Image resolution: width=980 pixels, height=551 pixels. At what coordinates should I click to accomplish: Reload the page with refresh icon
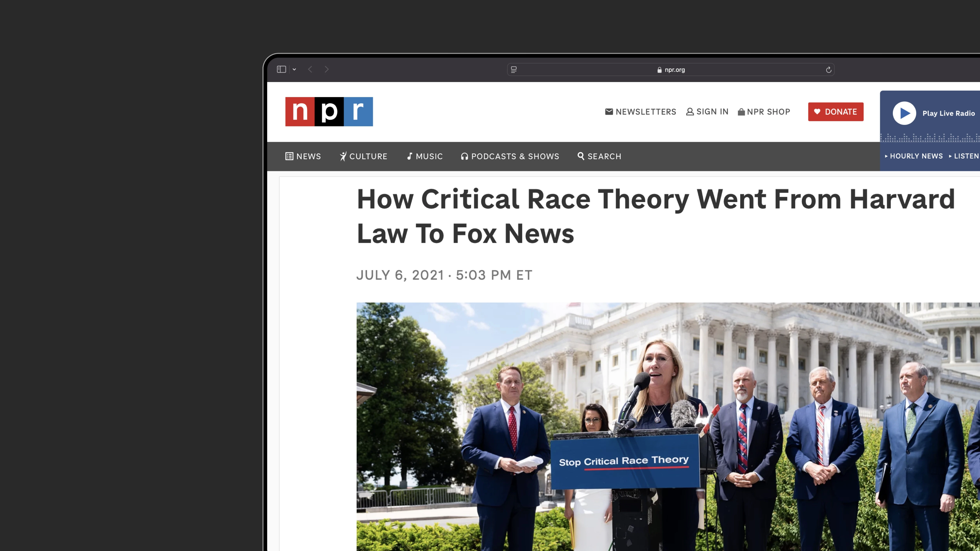(828, 70)
